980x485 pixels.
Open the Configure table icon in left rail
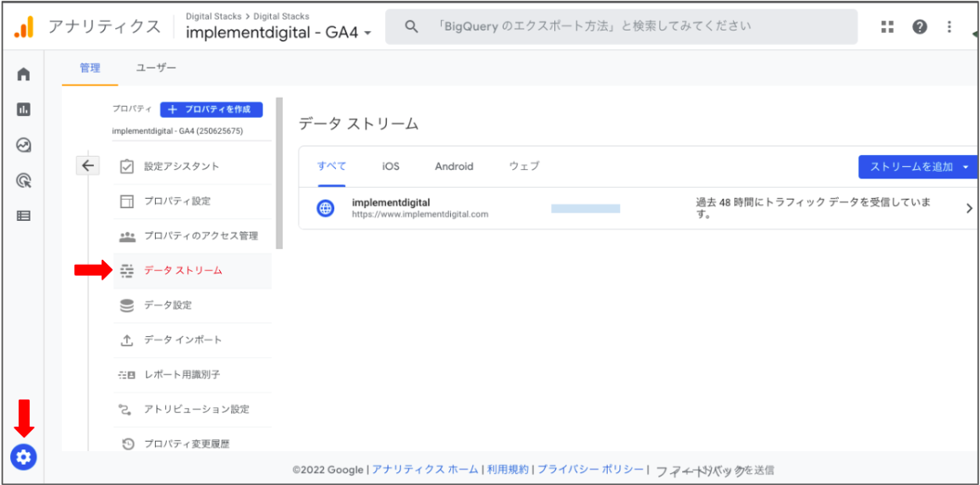click(x=23, y=216)
